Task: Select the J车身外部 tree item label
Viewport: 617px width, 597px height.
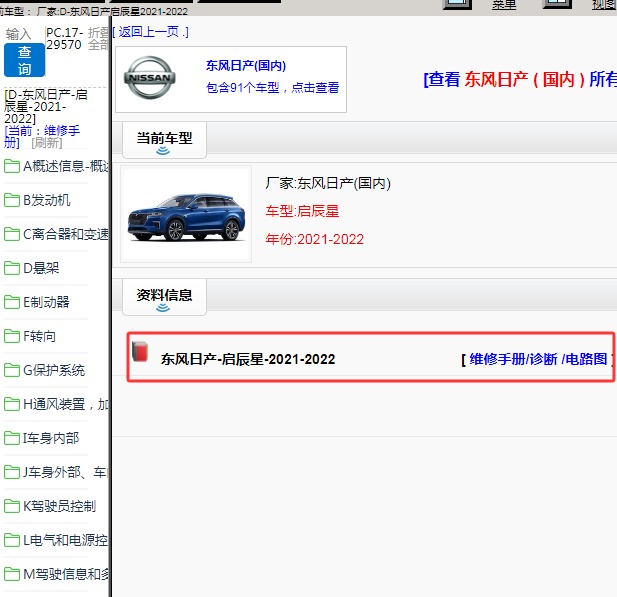Action: point(65,472)
